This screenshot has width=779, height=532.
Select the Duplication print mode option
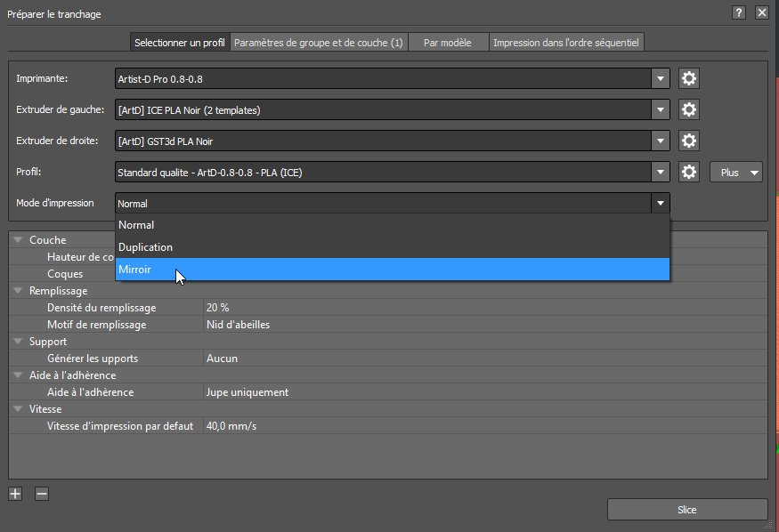(x=393, y=247)
